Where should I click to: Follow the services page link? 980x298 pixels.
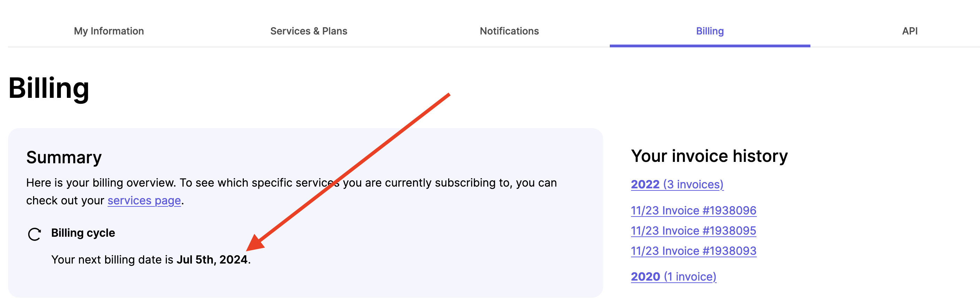(x=144, y=200)
